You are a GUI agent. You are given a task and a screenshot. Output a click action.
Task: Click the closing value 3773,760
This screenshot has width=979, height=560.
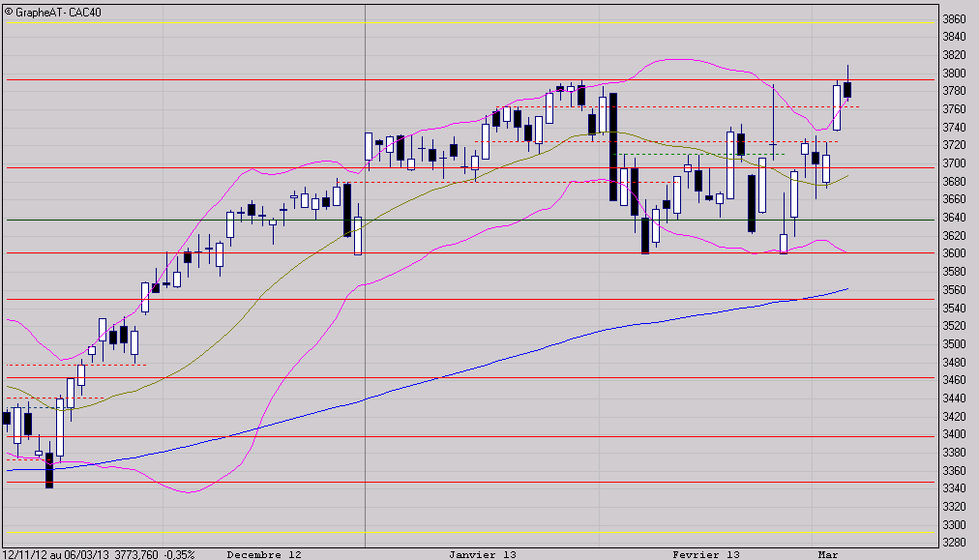click(x=135, y=554)
